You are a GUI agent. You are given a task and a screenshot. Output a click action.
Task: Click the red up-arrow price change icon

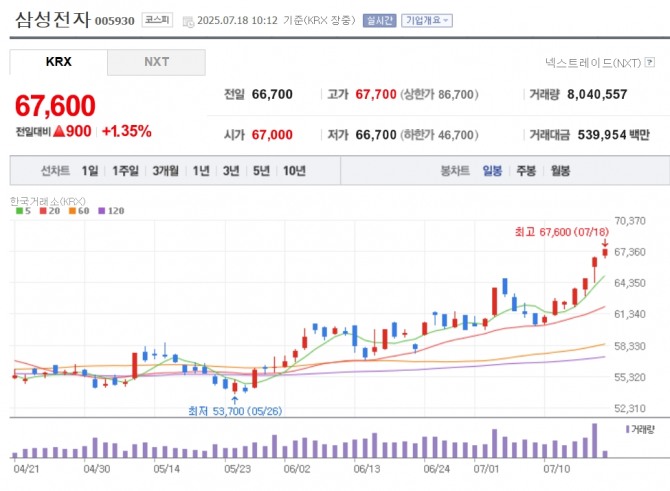point(59,131)
